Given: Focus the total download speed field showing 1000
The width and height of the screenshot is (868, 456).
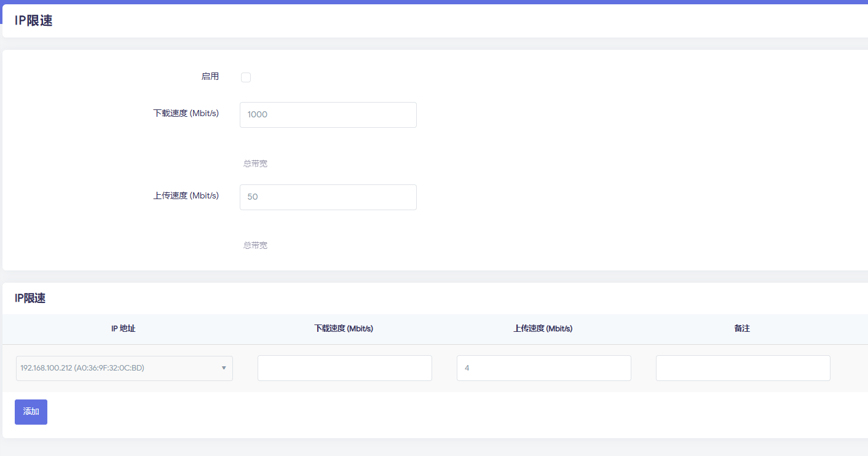Looking at the screenshot, I should point(328,115).
